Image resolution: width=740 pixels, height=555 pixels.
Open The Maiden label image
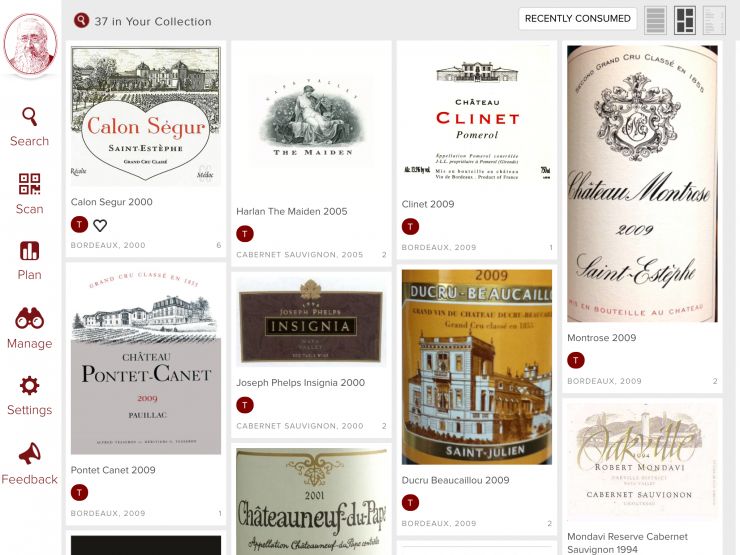click(x=311, y=121)
